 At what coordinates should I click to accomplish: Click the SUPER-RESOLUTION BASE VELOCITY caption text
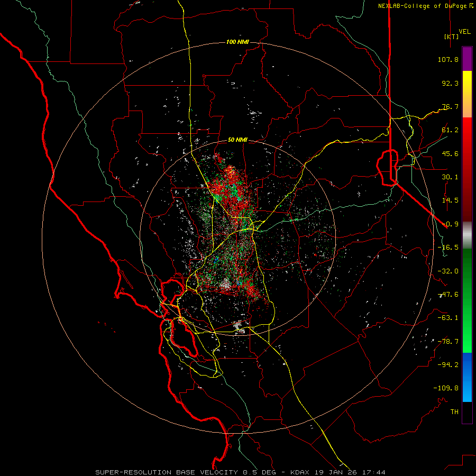click(x=168, y=472)
